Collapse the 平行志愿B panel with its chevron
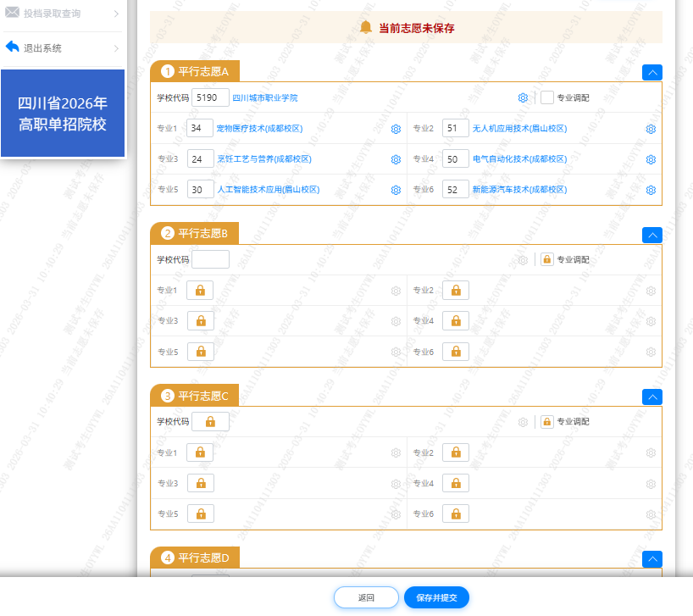Screen dimensions: 693x616 (652, 235)
